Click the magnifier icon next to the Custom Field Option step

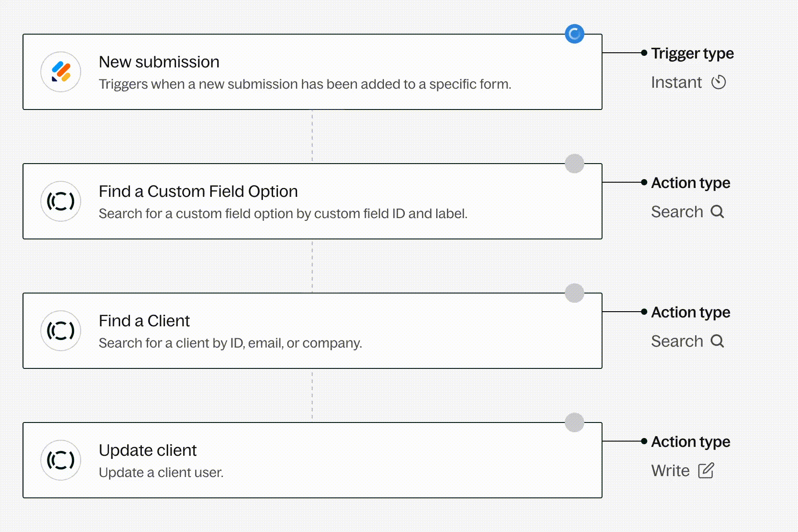coord(717,212)
